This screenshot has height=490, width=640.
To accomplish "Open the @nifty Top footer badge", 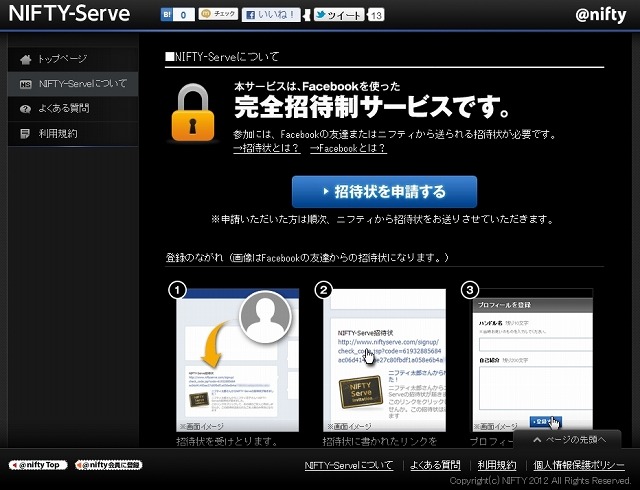I will tap(38, 465).
